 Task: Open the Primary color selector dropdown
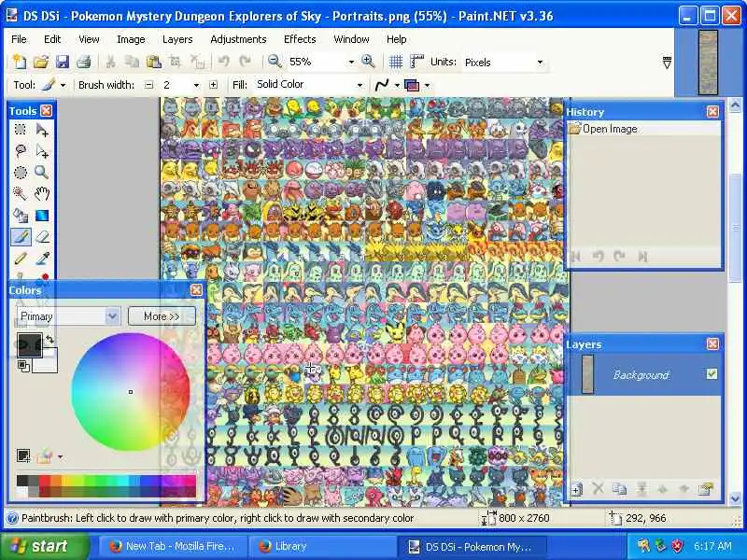pyautogui.click(x=69, y=316)
